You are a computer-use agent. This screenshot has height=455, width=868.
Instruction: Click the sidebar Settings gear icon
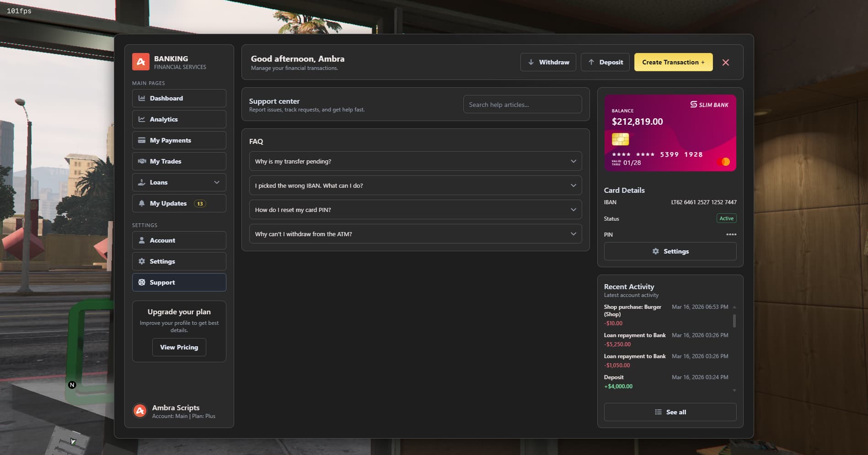142,261
